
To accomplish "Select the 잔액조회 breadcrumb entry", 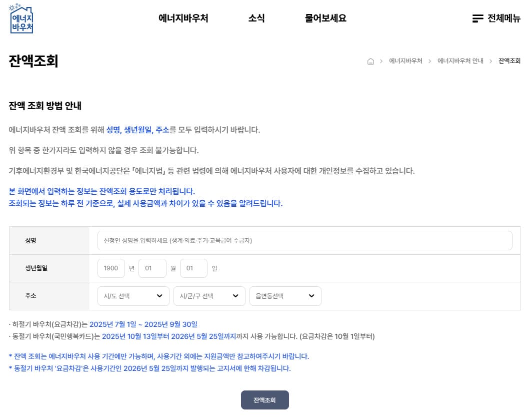I will (x=509, y=61).
